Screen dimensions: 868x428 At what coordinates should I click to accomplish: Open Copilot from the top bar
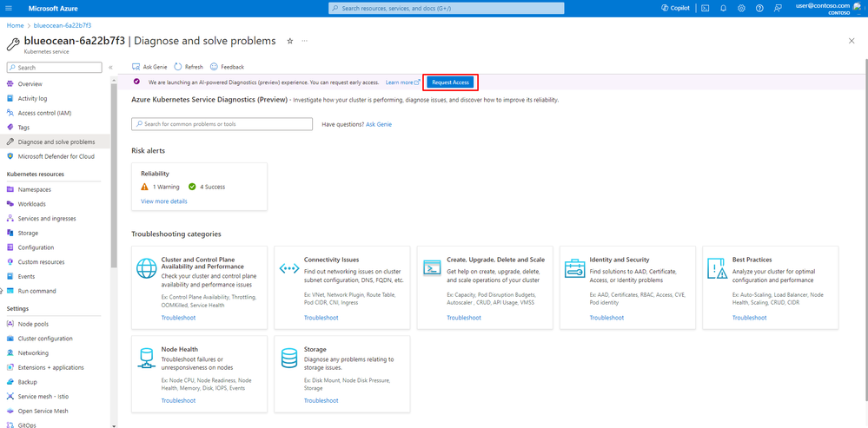(x=675, y=9)
